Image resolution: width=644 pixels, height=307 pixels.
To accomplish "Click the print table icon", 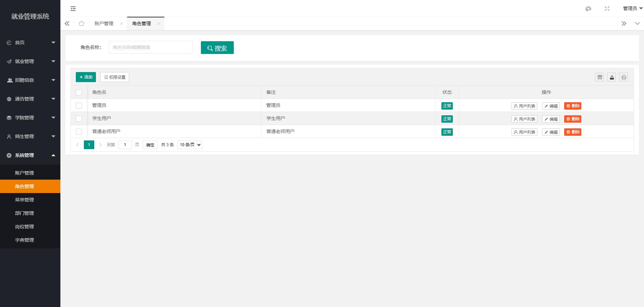I will 624,77.
